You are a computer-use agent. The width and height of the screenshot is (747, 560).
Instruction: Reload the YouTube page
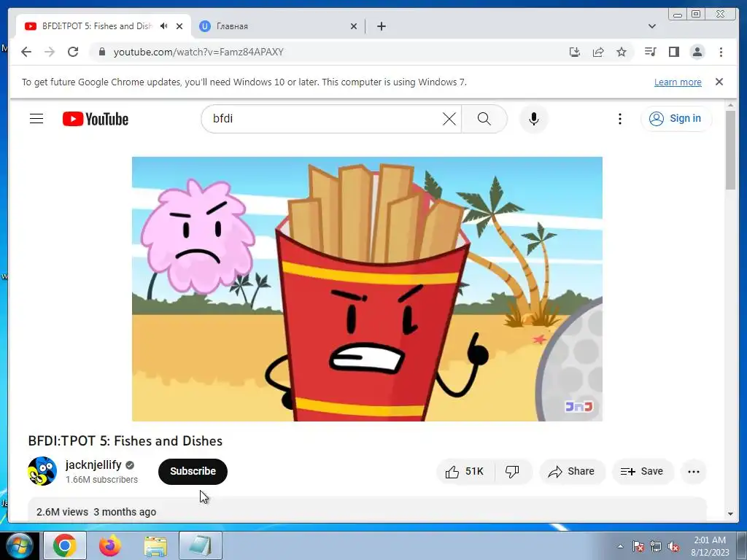[73, 52]
